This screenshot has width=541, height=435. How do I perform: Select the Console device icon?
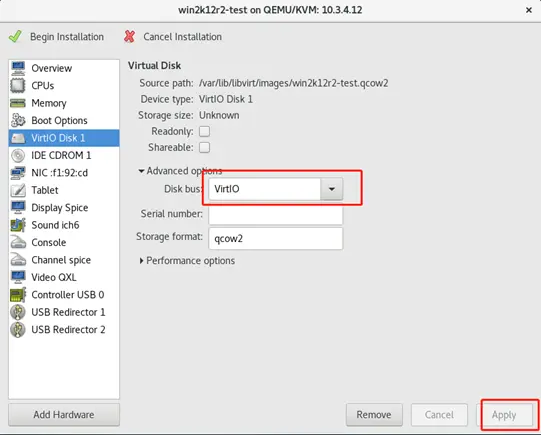click(x=18, y=242)
